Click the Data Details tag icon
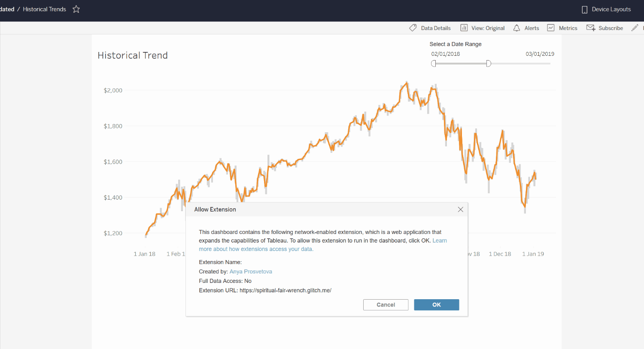This screenshot has height=349, width=644. pos(413,28)
